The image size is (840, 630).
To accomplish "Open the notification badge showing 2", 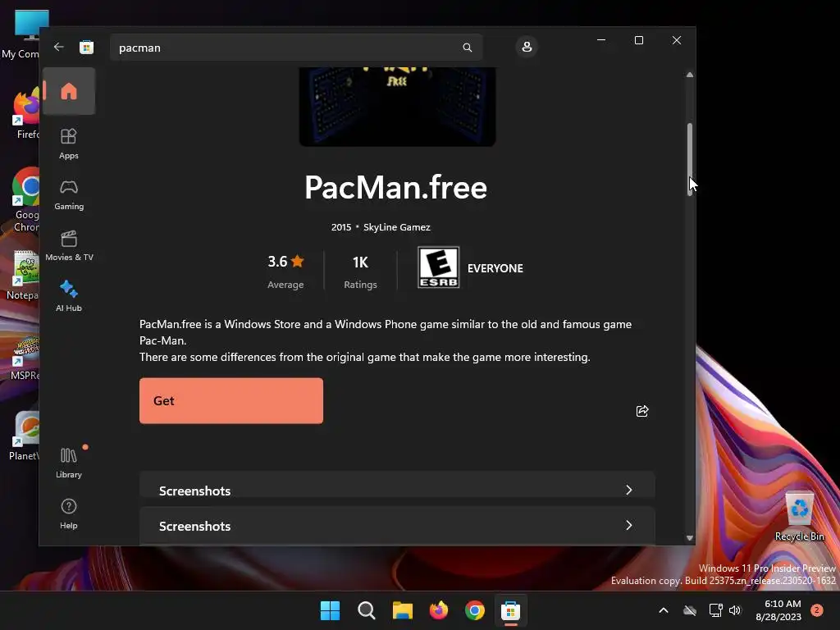I will click(817, 610).
